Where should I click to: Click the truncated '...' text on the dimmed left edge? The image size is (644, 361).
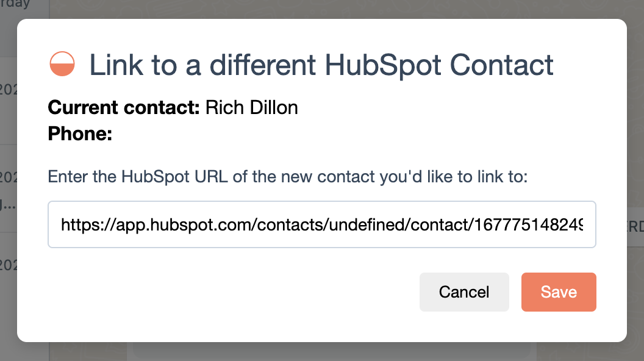[x=7, y=206]
